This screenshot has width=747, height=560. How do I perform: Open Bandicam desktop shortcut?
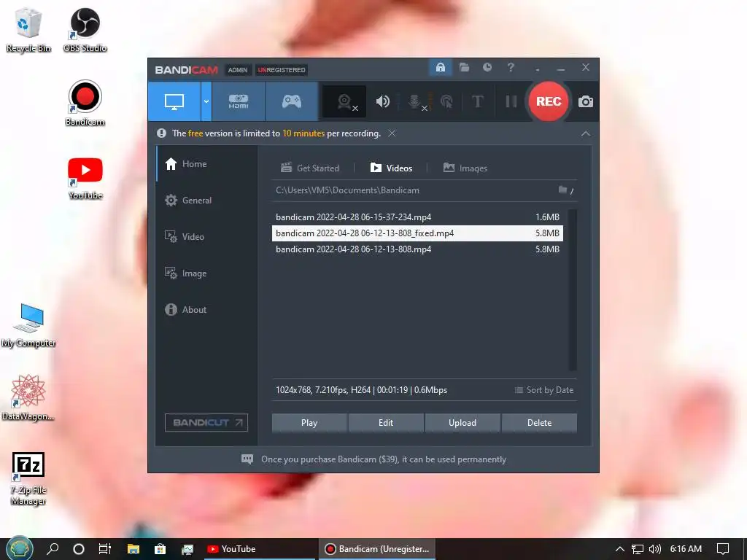pyautogui.click(x=85, y=104)
